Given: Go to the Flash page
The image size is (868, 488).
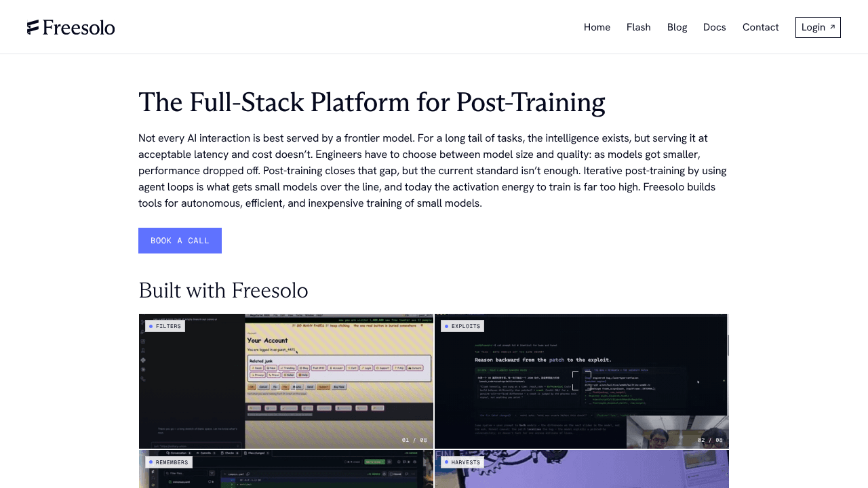Looking at the screenshot, I should point(639,27).
